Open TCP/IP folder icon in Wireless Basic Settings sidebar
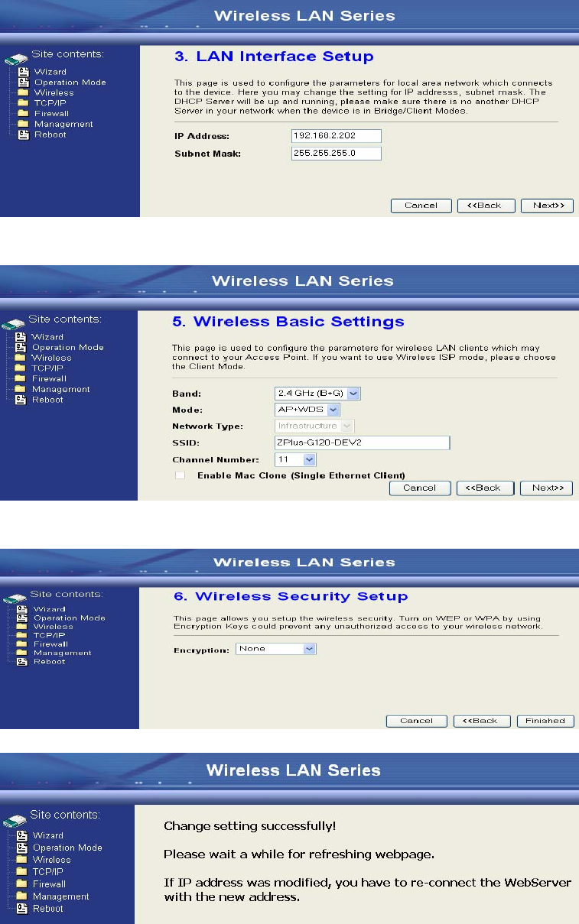579x924 pixels. 21,368
